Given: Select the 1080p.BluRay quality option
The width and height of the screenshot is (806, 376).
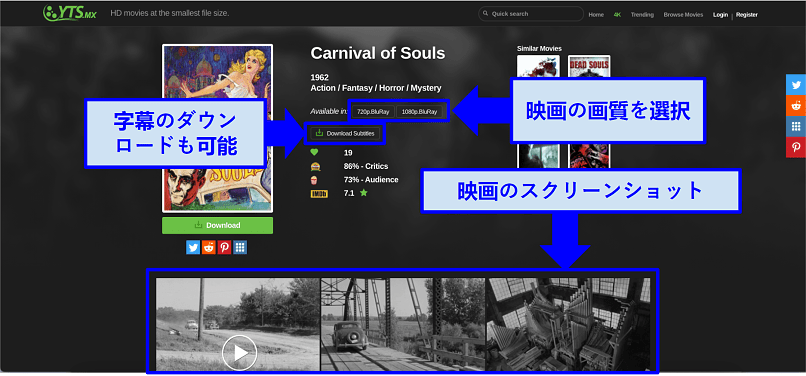Looking at the screenshot, I should pyautogui.click(x=419, y=112).
